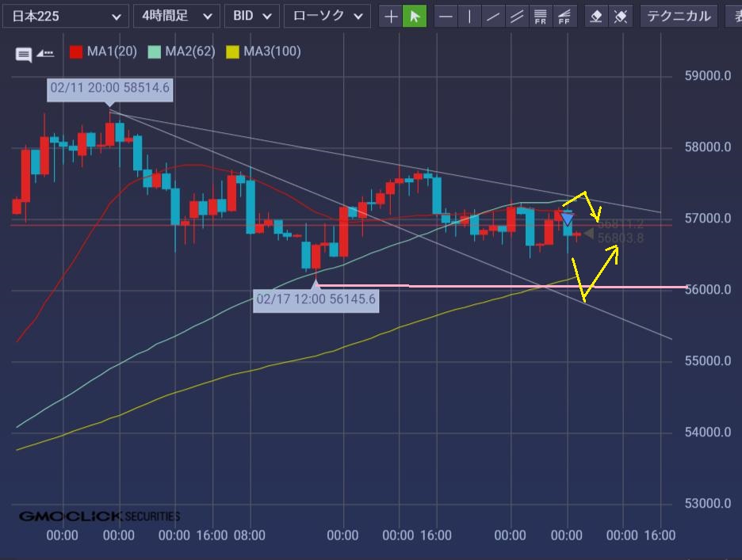Screen dimensions: 742x560
Task: Toggle the legend collapse arrow icon
Action: (46, 53)
